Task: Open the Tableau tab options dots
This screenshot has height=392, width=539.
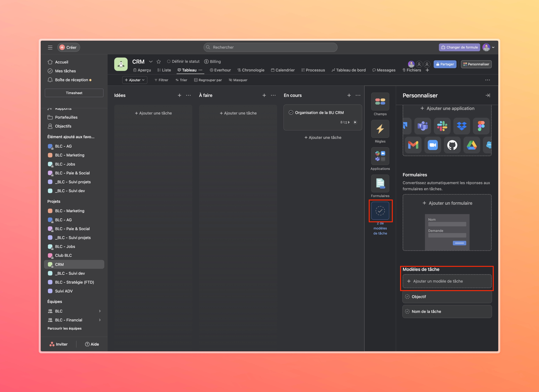Action: click(201, 70)
